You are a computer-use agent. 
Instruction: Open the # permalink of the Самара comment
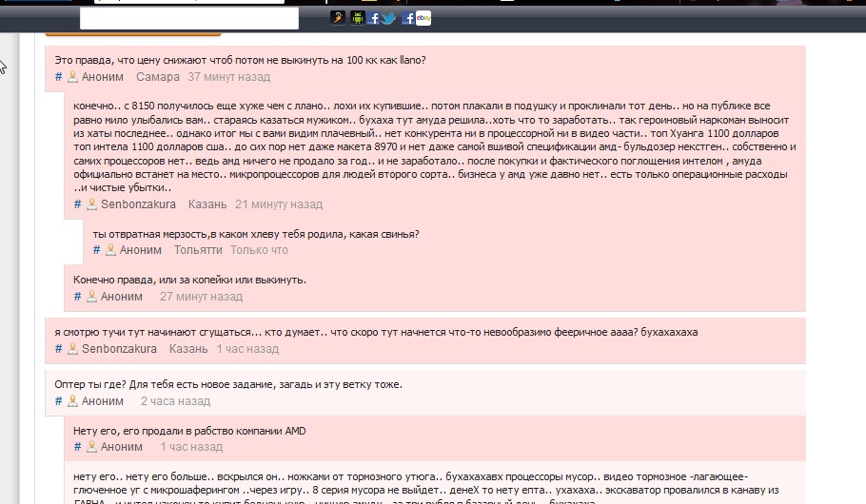coord(58,77)
